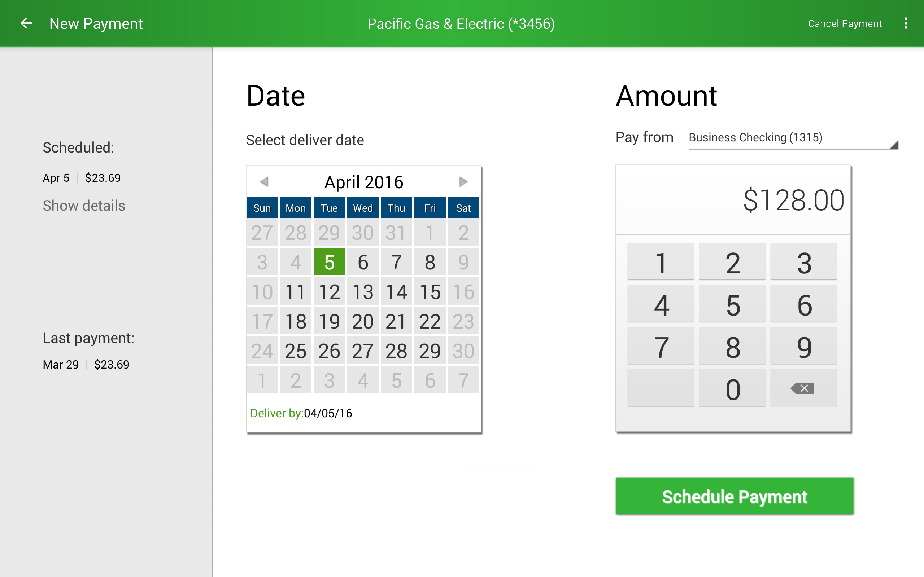
Task: Select April 20 on the calendar
Action: pyautogui.click(x=363, y=321)
